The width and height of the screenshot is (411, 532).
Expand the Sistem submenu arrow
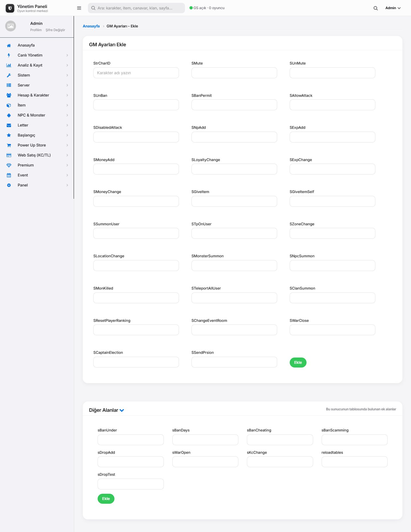[x=67, y=75]
